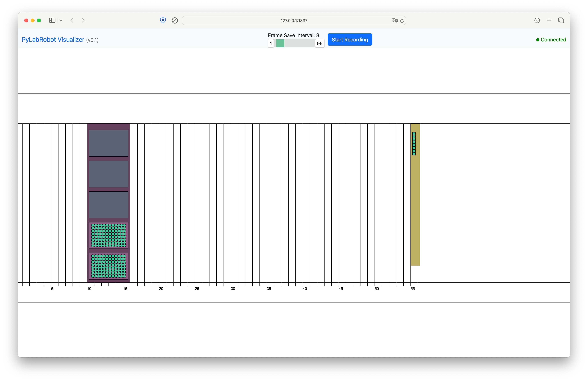Open the privacy shield icon

[163, 20]
